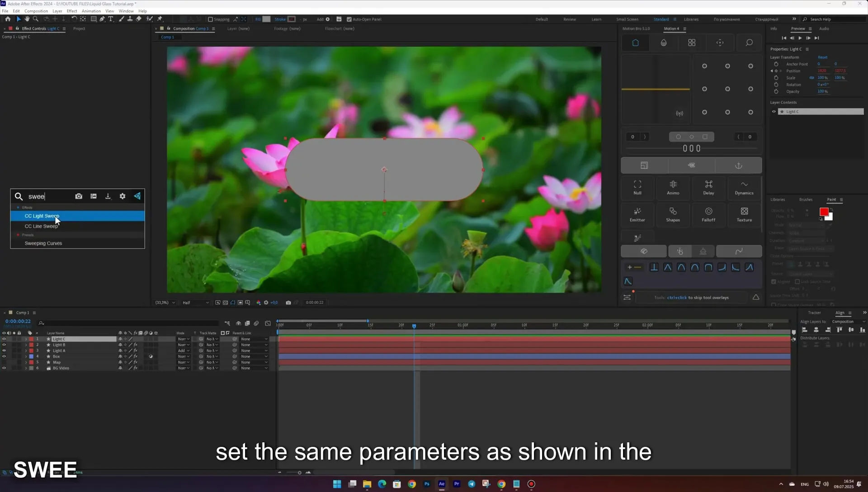Hide the Box layer in timeline
868x492 pixels.
[x=4, y=356]
